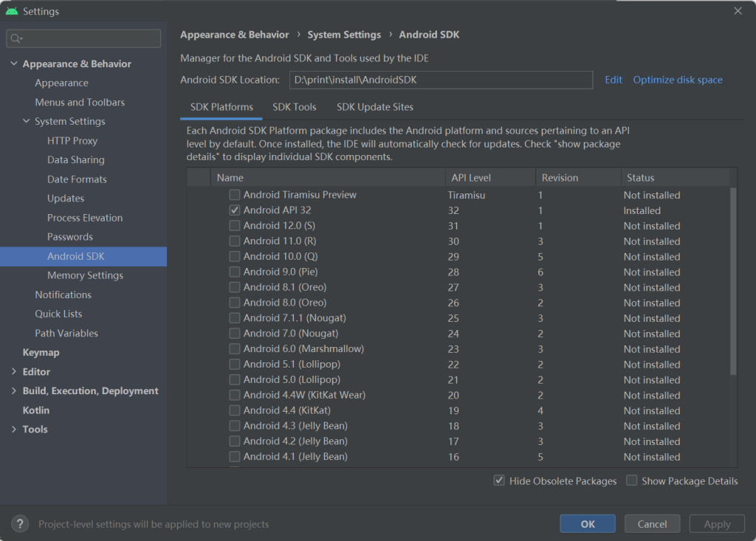The image size is (756, 541).
Task: Select the Android 5.1 (Lollipop) row name
Action: (292, 365)
